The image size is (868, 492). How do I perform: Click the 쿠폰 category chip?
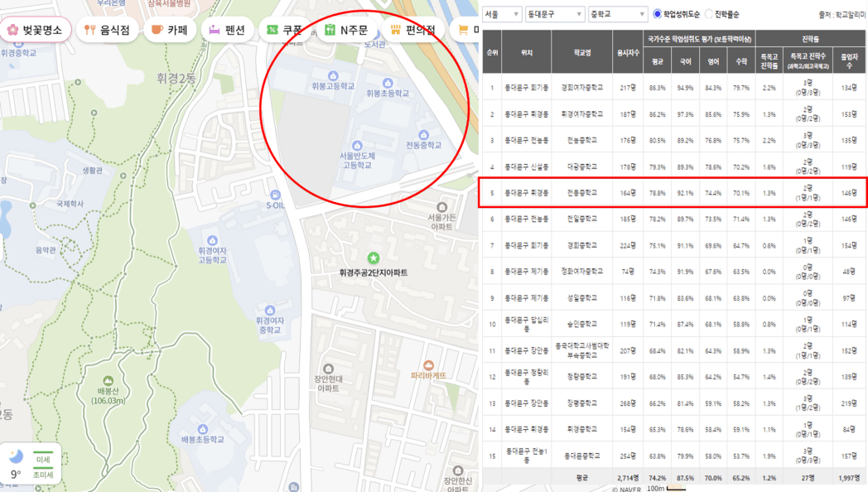click(x=285, y=30)
